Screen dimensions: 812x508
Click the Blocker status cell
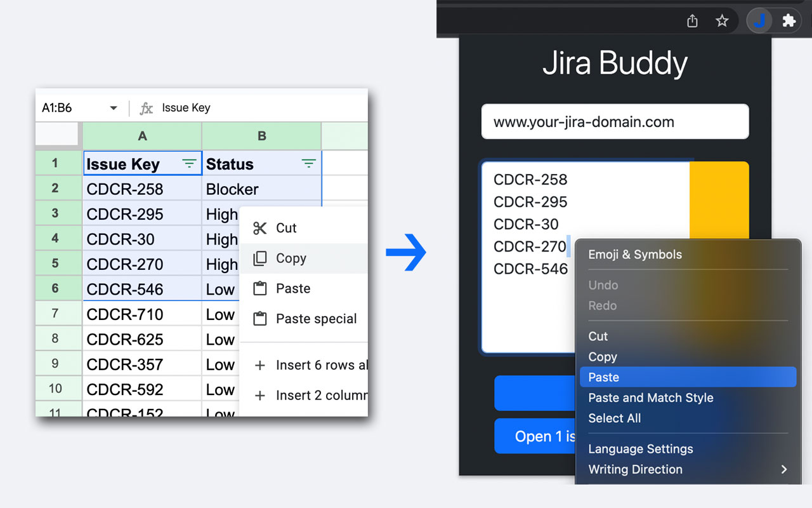point(261,189)
